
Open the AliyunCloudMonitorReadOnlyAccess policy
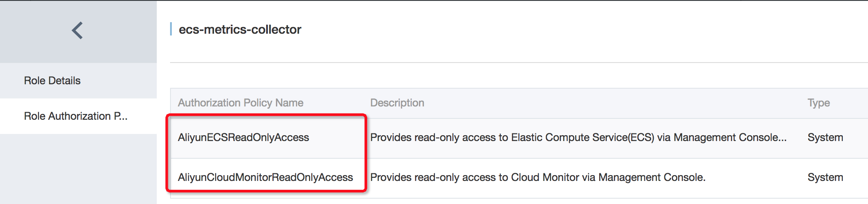coord(265,177)
